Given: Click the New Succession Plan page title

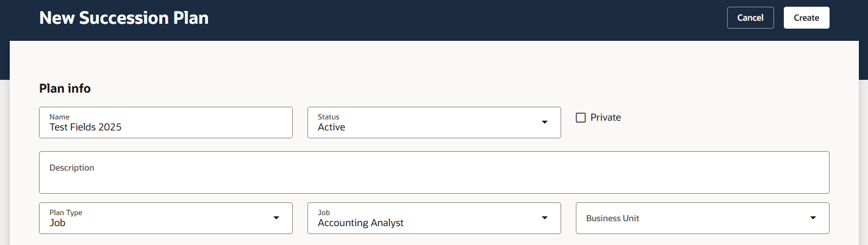Looking at the screenshot, I should [124, 18].
